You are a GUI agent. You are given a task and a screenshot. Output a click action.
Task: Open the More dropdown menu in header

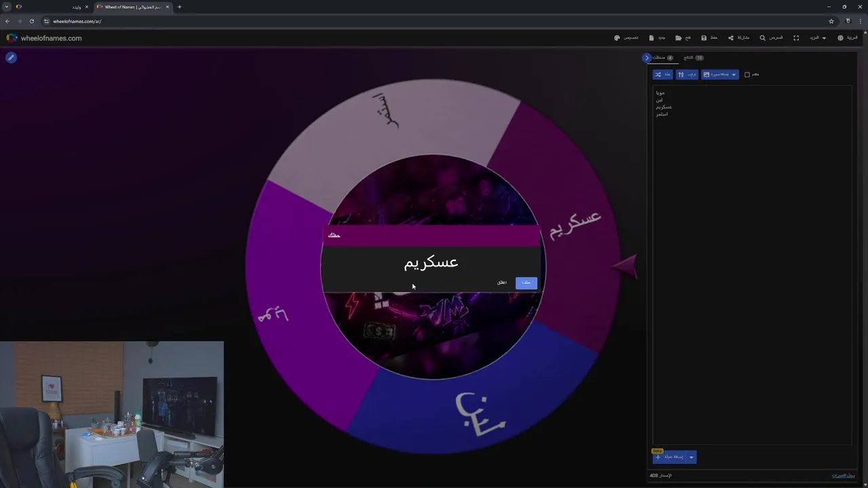[x=818, y=38]
